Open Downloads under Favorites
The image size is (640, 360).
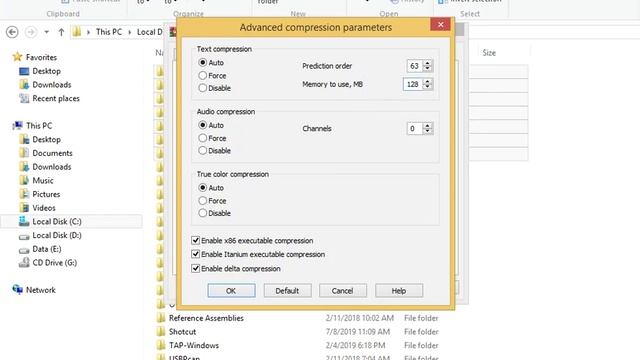[x=51, y=84]
